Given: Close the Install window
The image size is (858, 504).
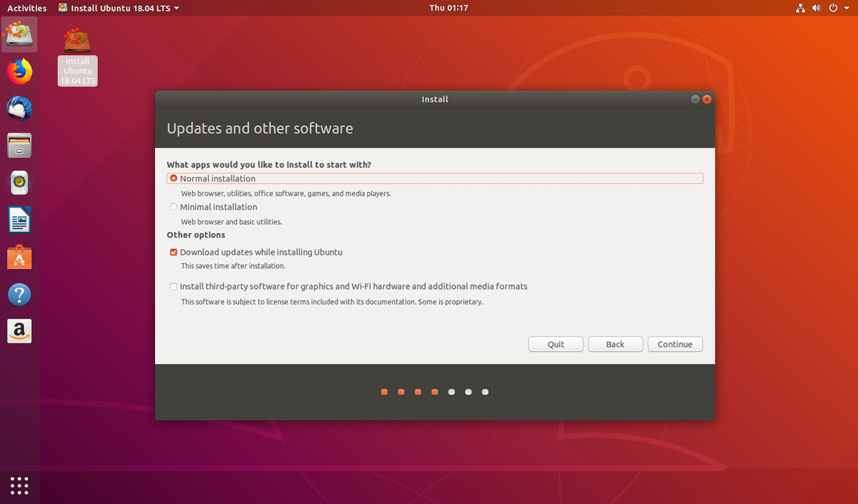Looking at the screenshot, I should coord(707,99).
